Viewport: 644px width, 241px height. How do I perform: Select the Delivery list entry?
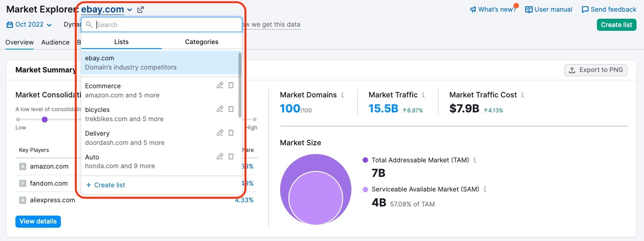(x=160, y=138)
